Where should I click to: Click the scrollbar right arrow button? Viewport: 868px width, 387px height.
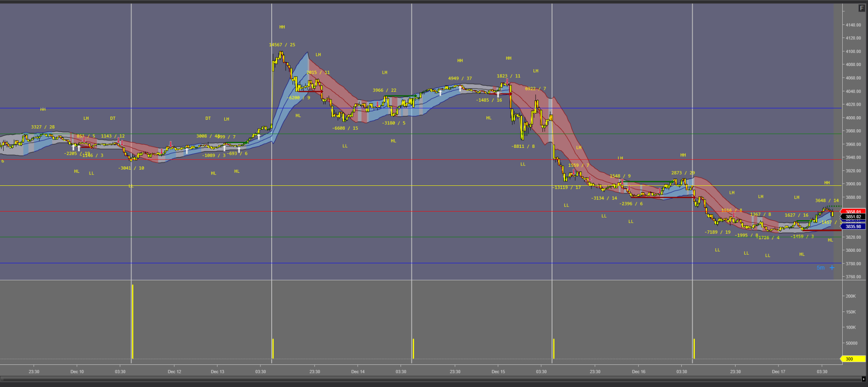(x=864, y=379)
